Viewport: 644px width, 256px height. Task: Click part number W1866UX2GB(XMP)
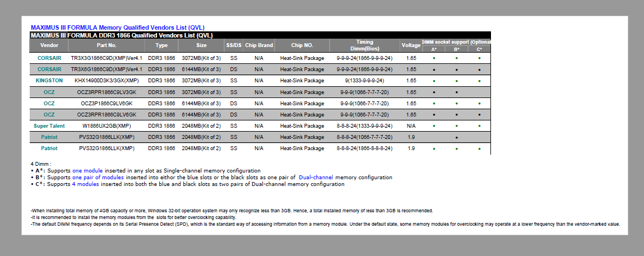(x=106, y=125)
